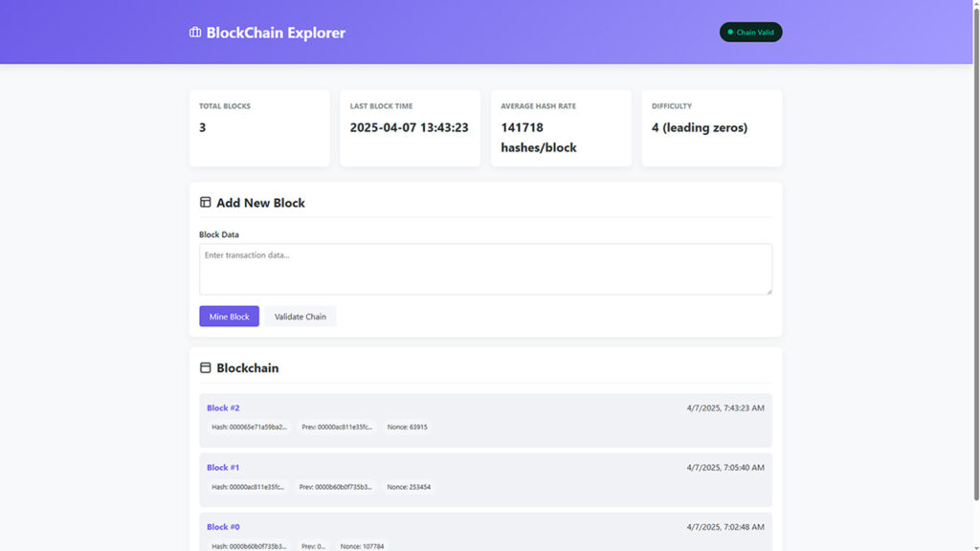Click the Nonce: 107784 chip
This screenshot has width=980, height=551.
362,546
